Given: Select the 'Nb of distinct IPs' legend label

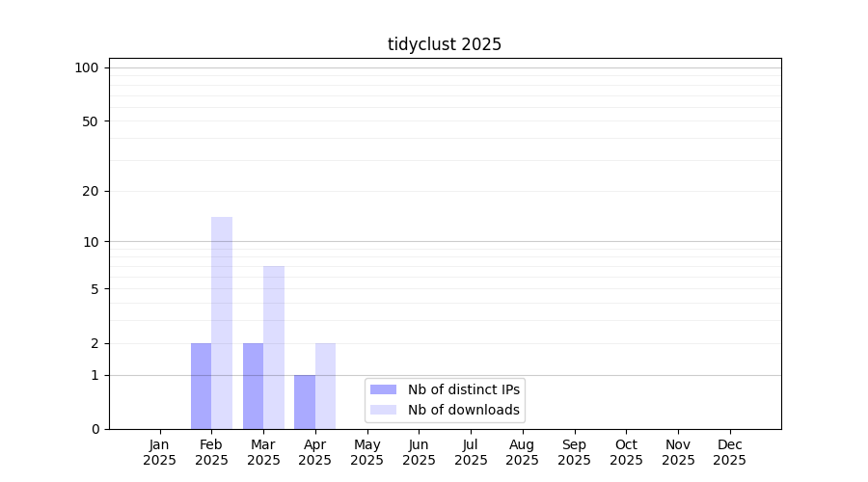Looking at the screenshot, I should (463, 389).
